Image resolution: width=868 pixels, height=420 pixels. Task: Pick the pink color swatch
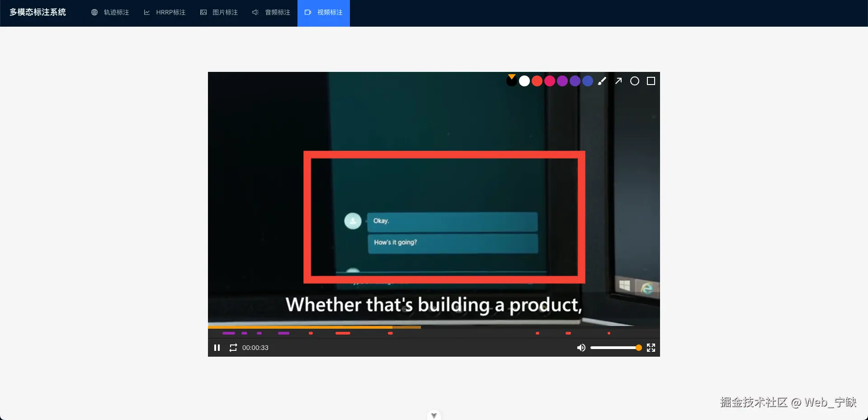[x=550, y=81]
